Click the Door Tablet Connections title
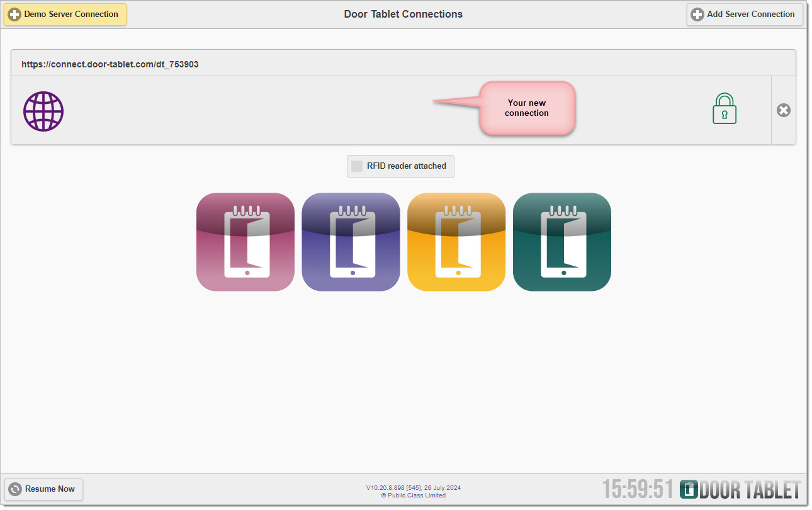 click(x=403, y=14)
